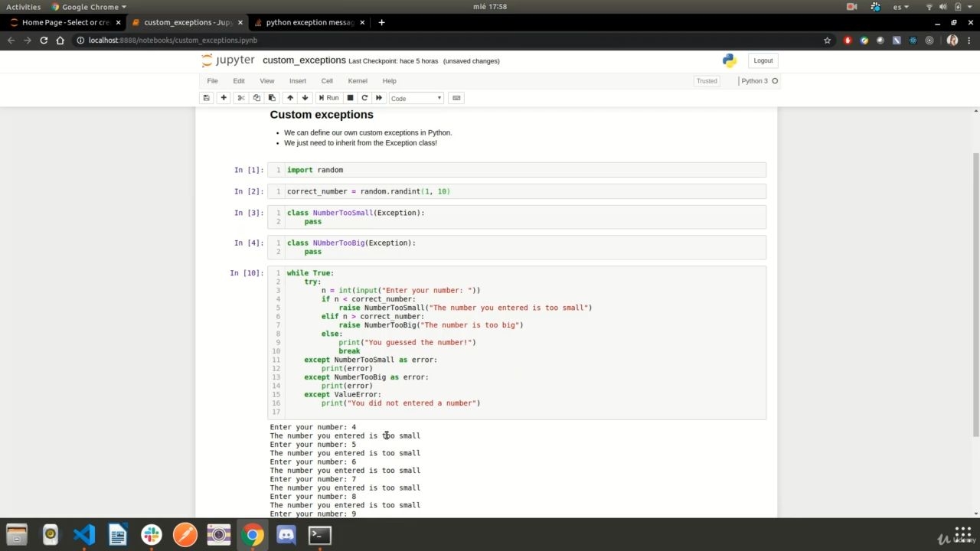Restart kernel and re-run the whole notebook

(x=379, y=98)
